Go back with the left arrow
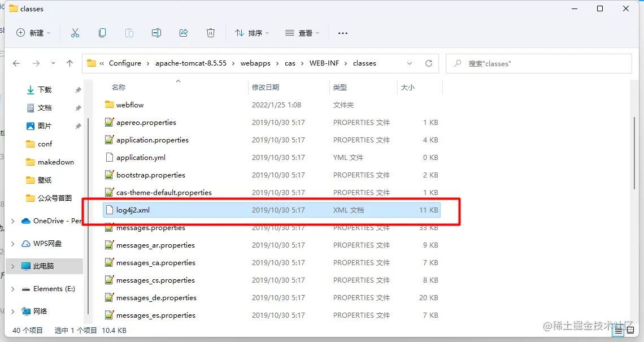Viewport: 644px width, 342px height. (16, 63)
